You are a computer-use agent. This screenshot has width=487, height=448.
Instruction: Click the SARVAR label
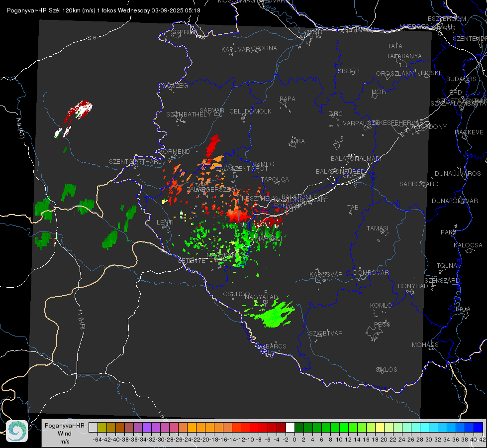click(x=212, y=111)
